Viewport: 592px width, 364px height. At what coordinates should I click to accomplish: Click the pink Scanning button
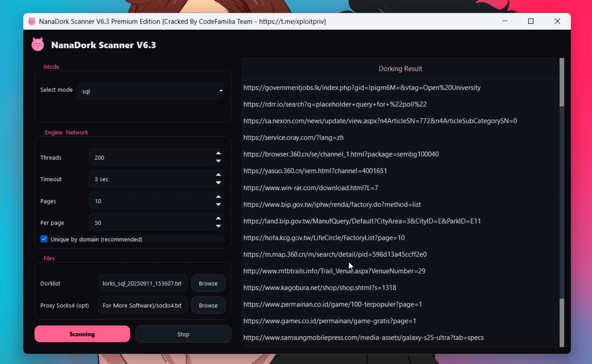(82, 334)
